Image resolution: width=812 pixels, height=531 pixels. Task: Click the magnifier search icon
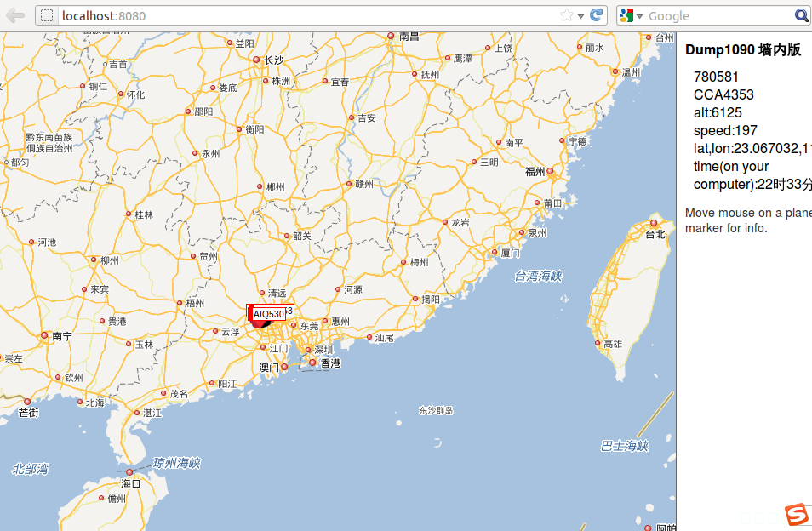coord(801,15)
